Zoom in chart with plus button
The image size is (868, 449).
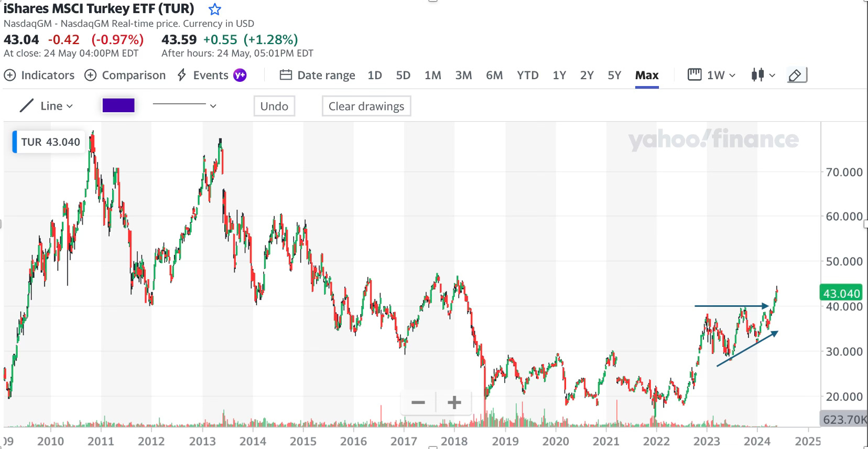click(x=454, y=403)
